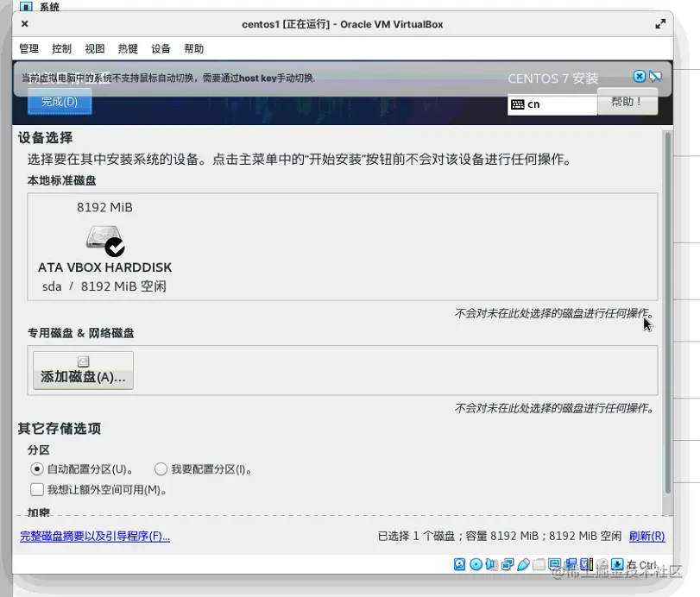The image size is (700, 597).
Task: Click the 专用磁盘 & 网络磁盘 section label
Action: [x=81, y=333]
